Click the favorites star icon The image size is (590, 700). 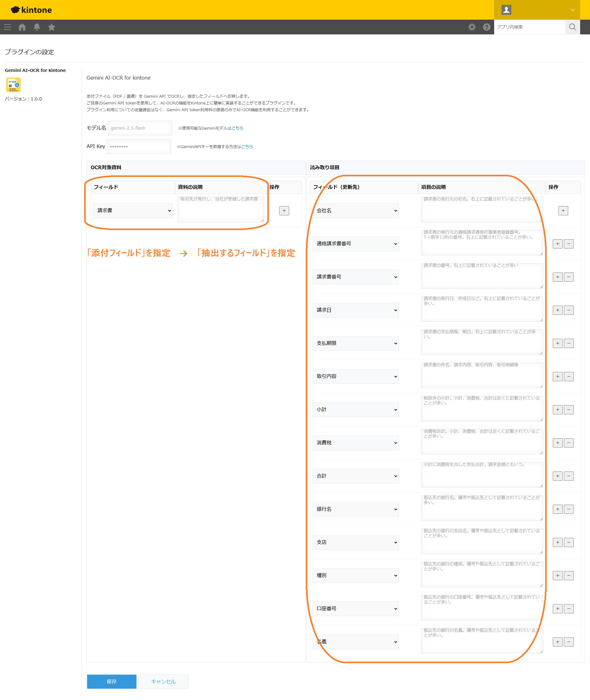pos(52,27)
